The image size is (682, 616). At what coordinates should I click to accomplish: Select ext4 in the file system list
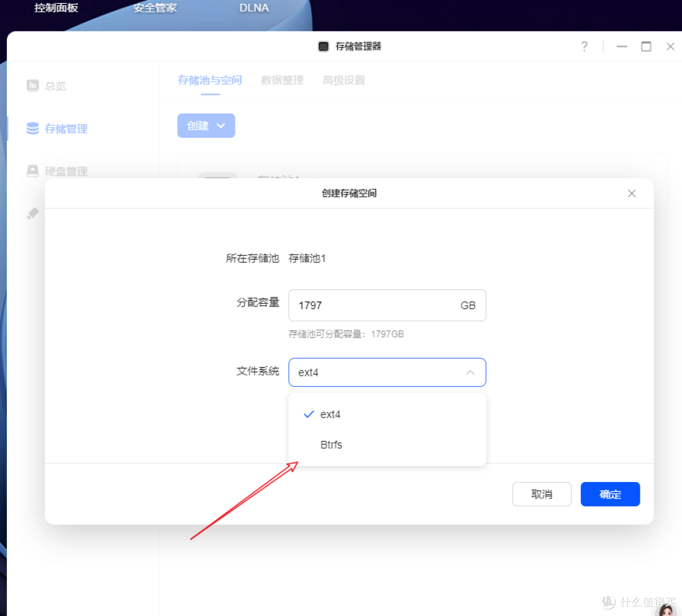(x=330, y=414)
